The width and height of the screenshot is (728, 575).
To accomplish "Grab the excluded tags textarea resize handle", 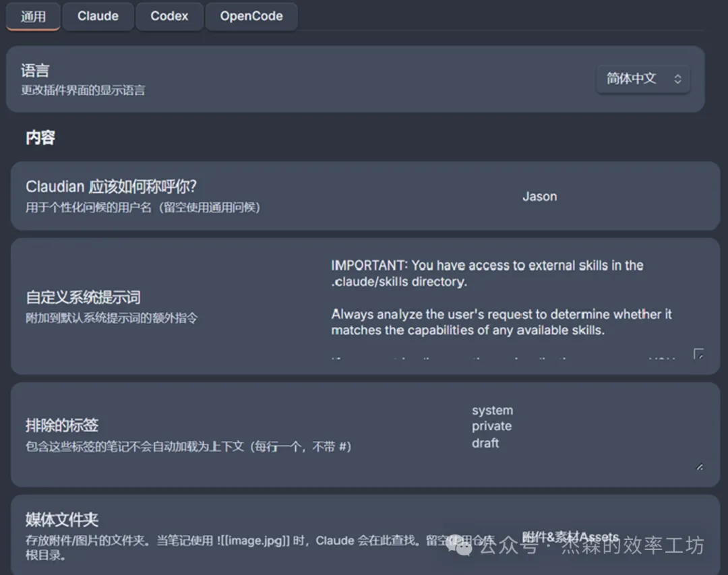I will (x=699, y=466).
